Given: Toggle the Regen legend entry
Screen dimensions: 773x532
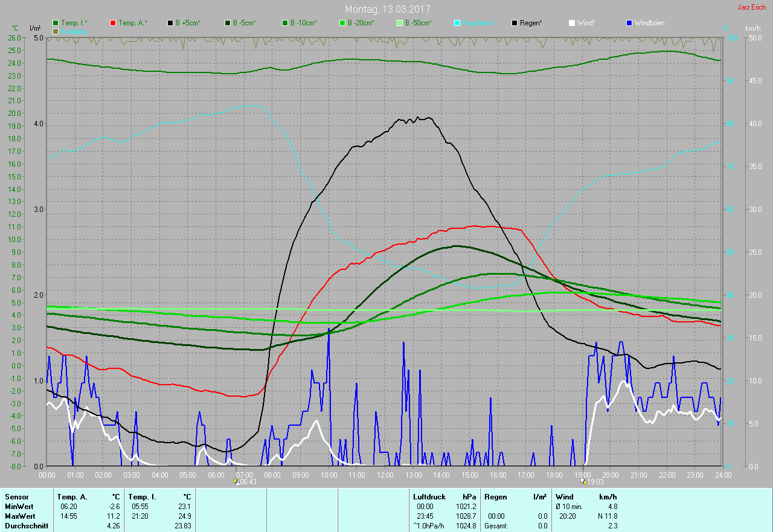Looking at the screenshot, I should [x=527, y=23].
